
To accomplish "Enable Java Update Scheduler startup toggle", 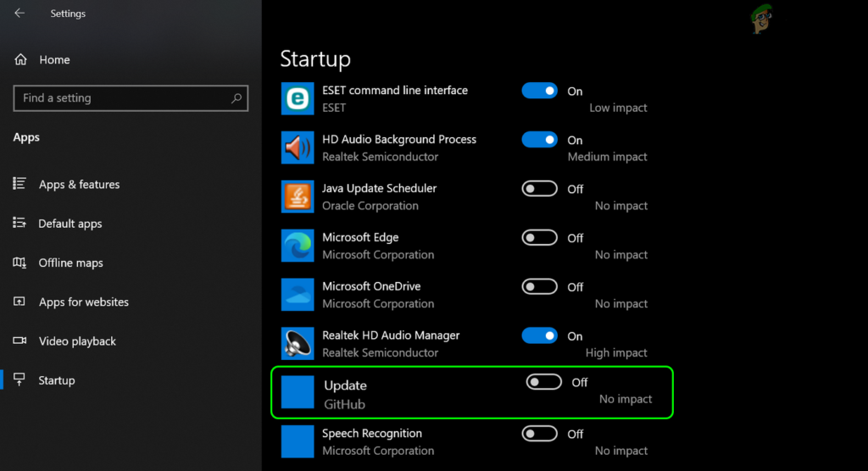I will [x=539, y=189].
